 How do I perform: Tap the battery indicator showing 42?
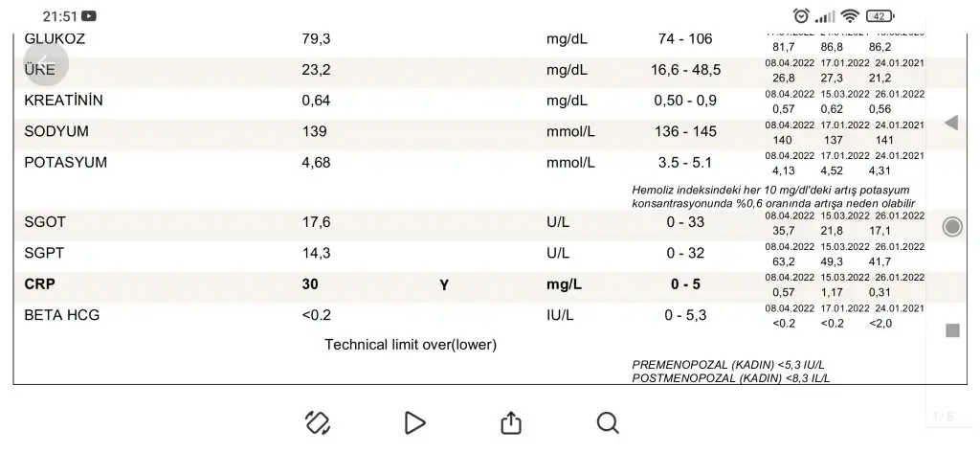pyautogui.click(x=880, y=16)
